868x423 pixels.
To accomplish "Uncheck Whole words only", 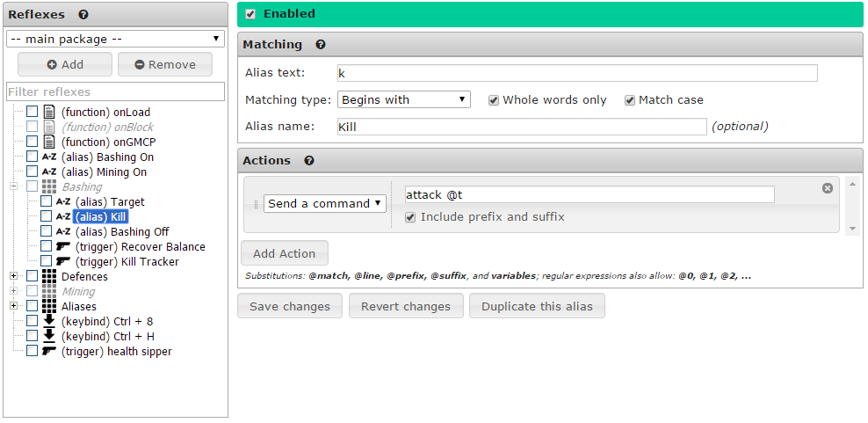I will click(494, 100).
